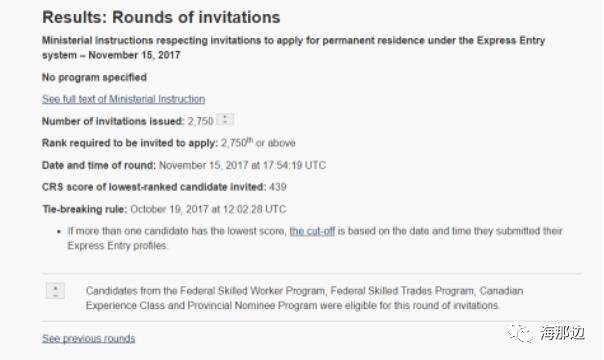Click the Ministerial instructions subtitle paragraph
The width and height of the screenshot is (604, 360).
(x=294, y=48)
